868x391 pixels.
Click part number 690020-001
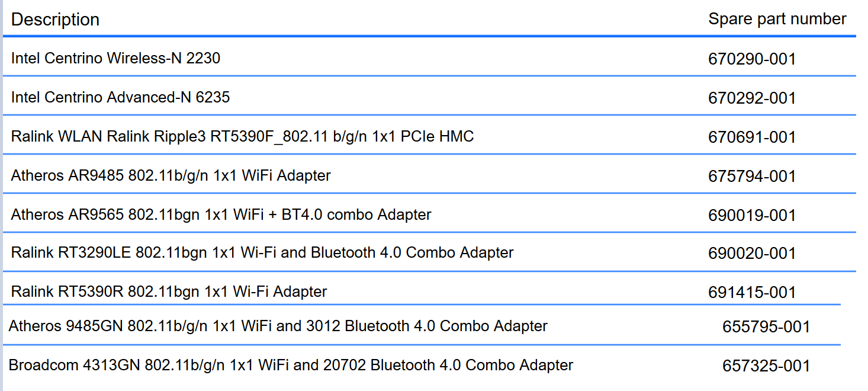752,254
